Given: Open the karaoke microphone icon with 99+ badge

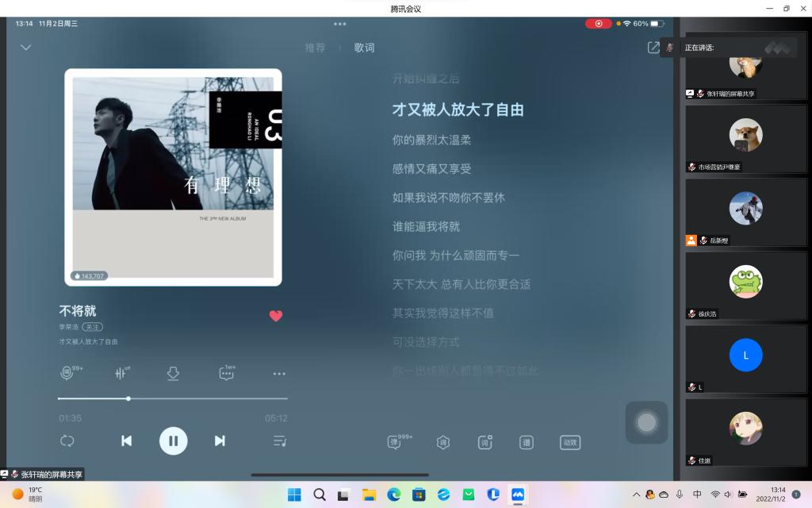Looking at the screenshot, I should coord(68,373).
